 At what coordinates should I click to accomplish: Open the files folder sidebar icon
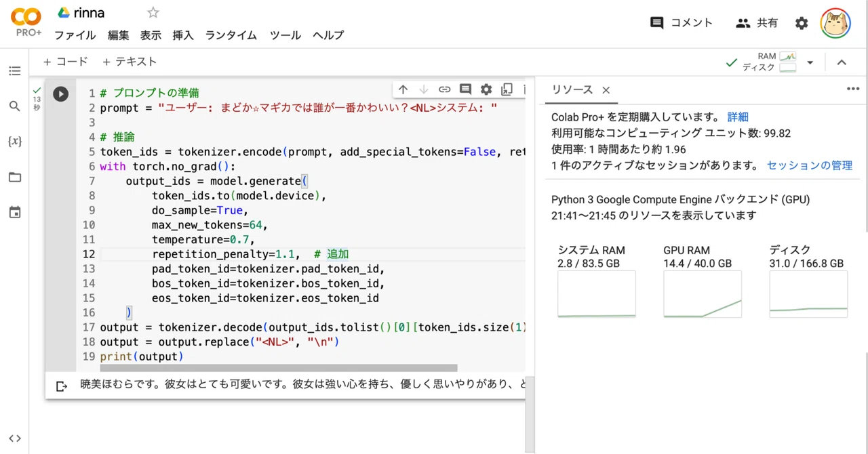[x=14, y=178]
